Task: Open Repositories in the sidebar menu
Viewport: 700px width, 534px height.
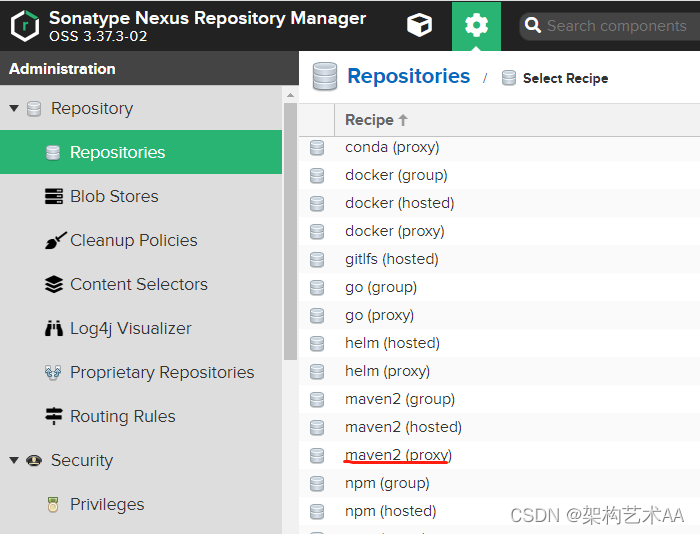Action: tap(117, 152)
